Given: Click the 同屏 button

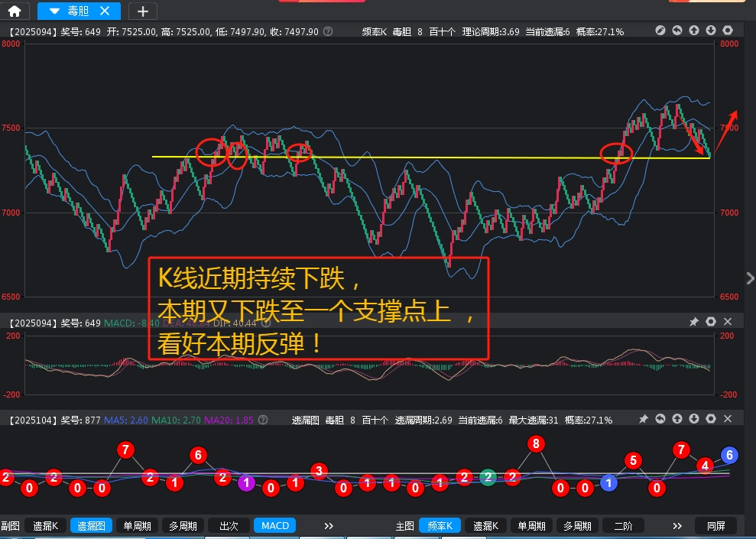Looking at the screenshot, I should (x=716, y=525).
